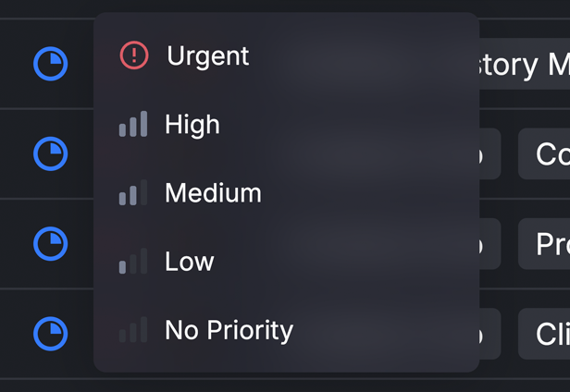Viewport: 570px width, 392px height.
Task: Click the tag ending in 'tory M'
Action: 525,64
